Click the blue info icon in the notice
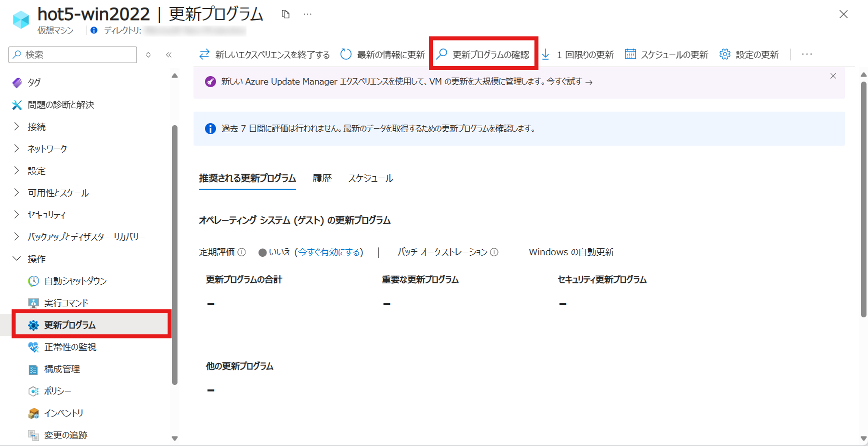The width and height of the screenshot is (868, 446). click(210, 129)
